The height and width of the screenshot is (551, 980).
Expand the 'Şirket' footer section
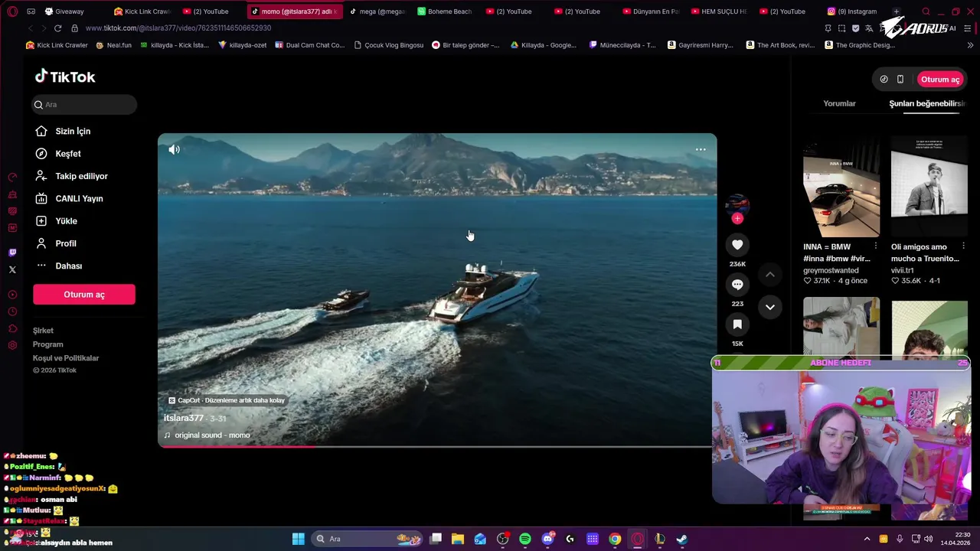coord(43,331)
